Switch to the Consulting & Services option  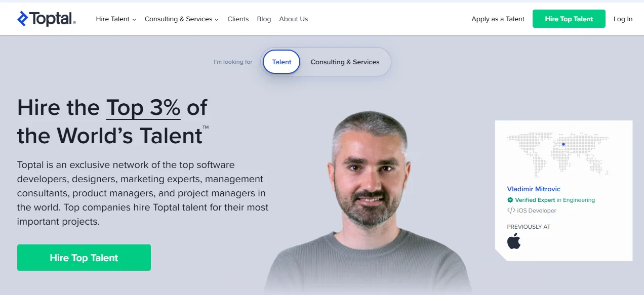(x=345, y=62)
